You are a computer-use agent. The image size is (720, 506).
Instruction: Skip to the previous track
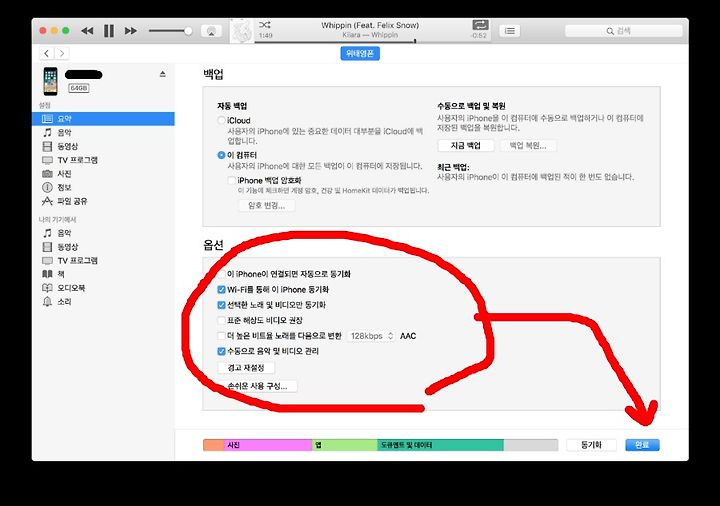87,31
